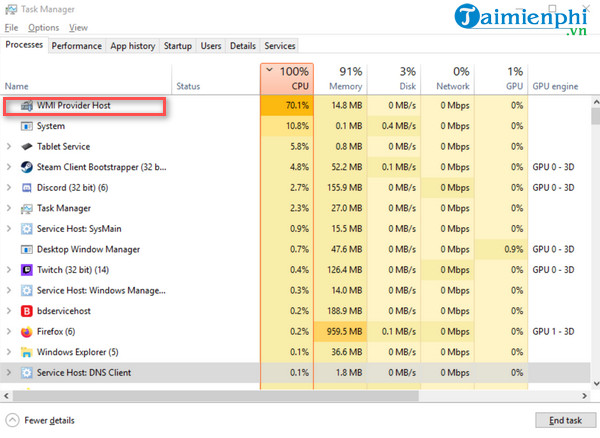600x438 pixels.
Task: Click the 10.8% CPU cell for System
Action: click(287, 126)
